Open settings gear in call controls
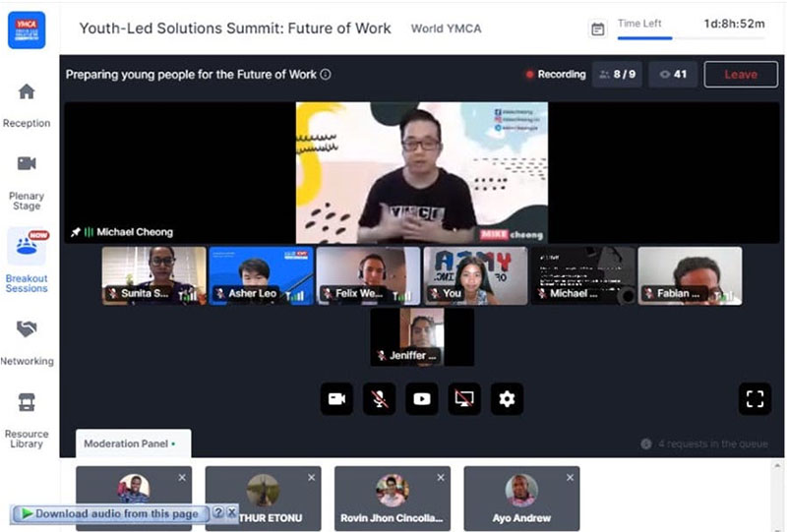Viewport: 787px width, 532px height. coord(507,399)
